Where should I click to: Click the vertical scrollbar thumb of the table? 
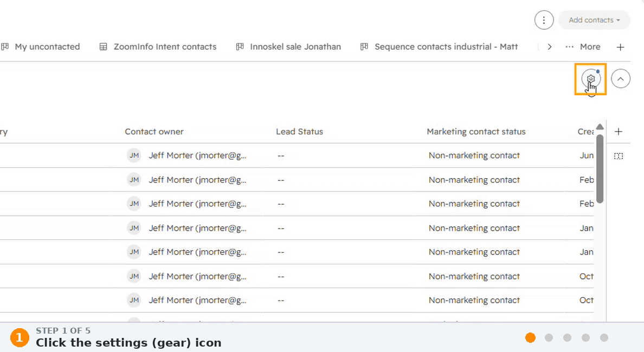click(600, 168)
